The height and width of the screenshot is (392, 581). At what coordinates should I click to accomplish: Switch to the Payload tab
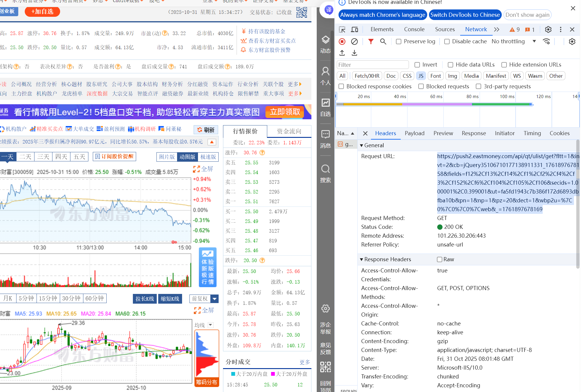pos(414,133)
